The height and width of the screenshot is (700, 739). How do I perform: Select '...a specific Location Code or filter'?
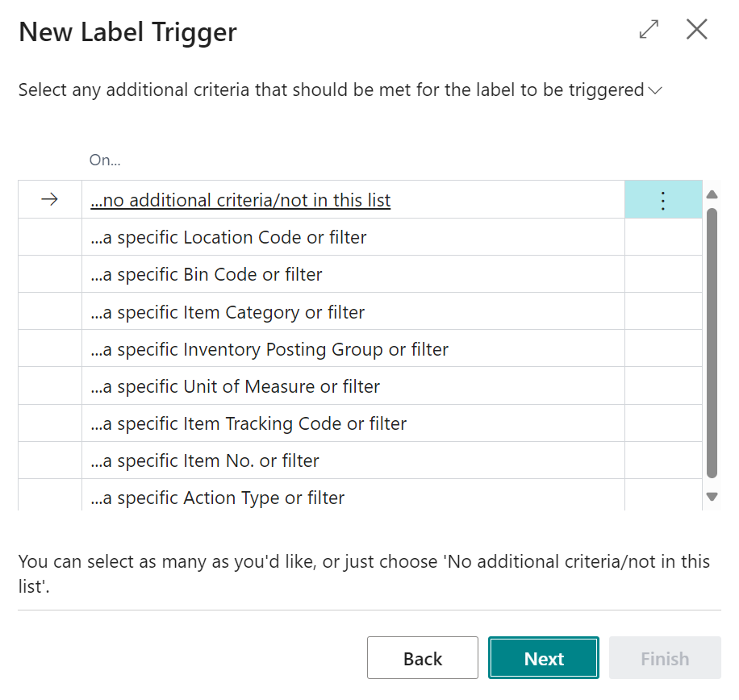click(228, 237)
